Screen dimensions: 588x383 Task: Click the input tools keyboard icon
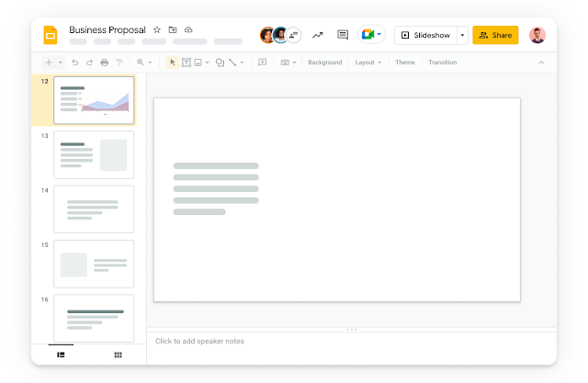(x=285, y=62)
